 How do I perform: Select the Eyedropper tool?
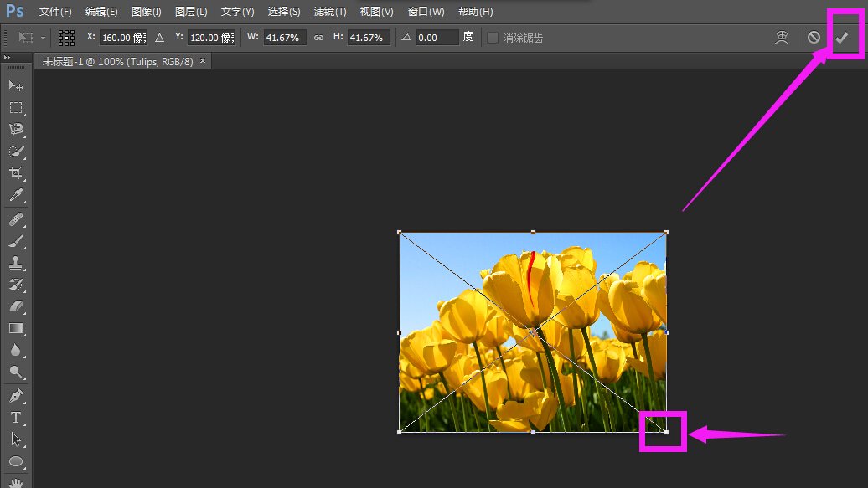point(16,196)
